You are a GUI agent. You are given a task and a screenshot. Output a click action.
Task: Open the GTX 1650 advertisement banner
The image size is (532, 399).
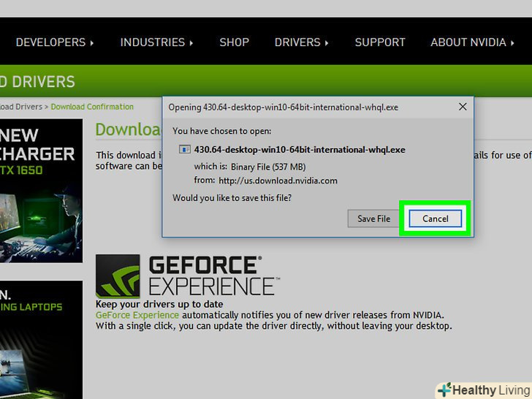point(41,190)
